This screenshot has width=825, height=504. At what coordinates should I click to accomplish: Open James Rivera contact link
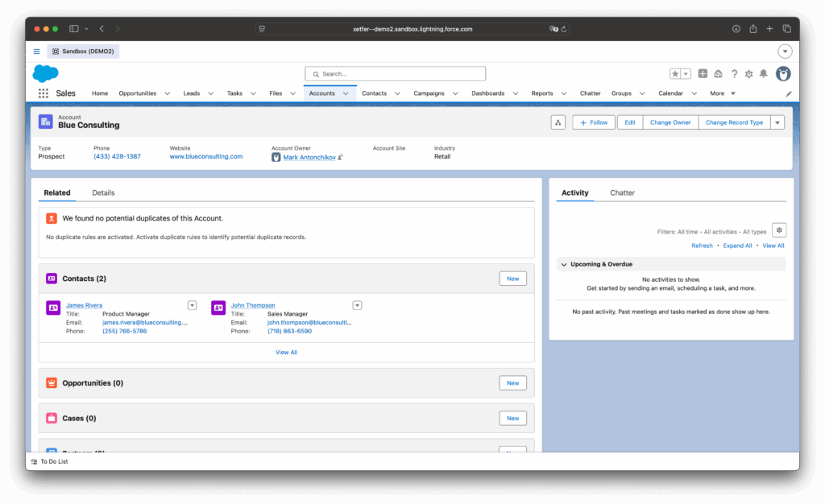pyautogui.click(x=84, y=305)
